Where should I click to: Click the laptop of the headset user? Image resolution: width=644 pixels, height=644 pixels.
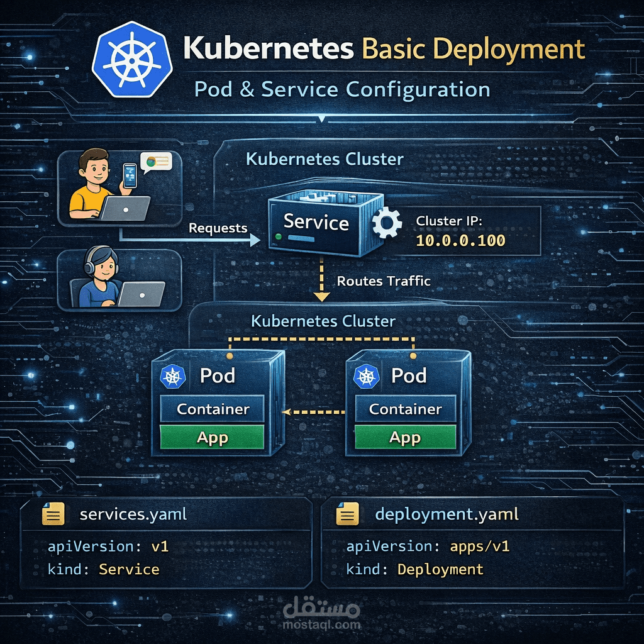tap(142, 294)
